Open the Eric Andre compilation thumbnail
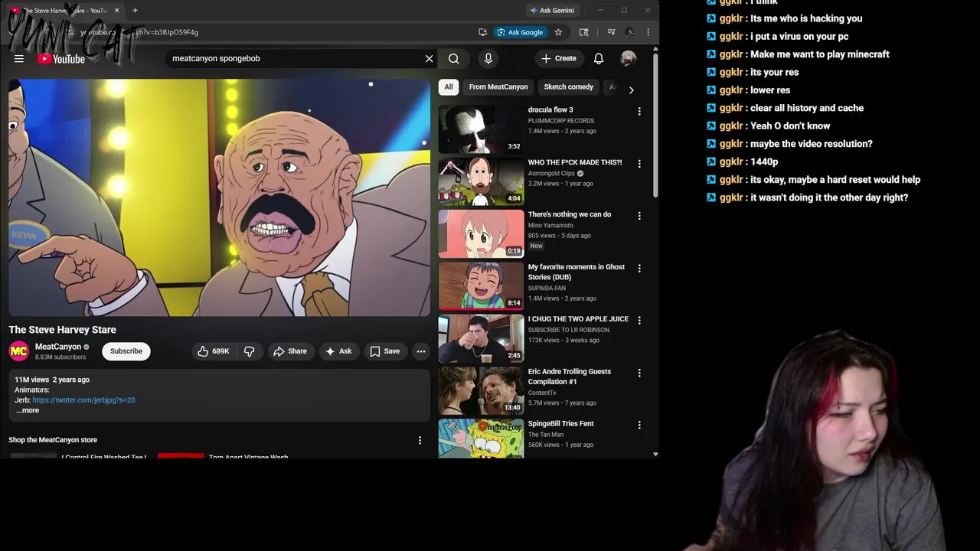Screen dimensions: 980x551 (x=481, y=390)
